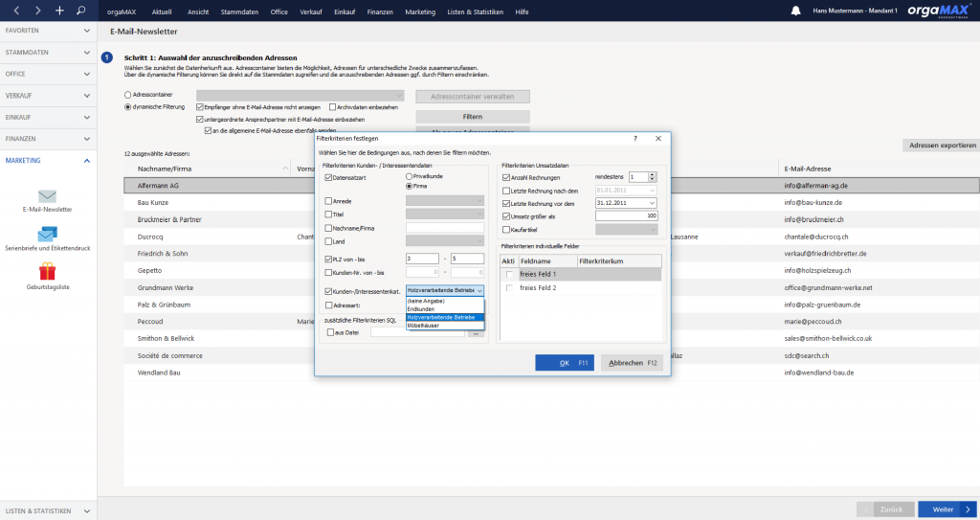Click the Abbrechen button
This screenshot has height=520, width=980.
pyautogui.click(x=632, y=363)
